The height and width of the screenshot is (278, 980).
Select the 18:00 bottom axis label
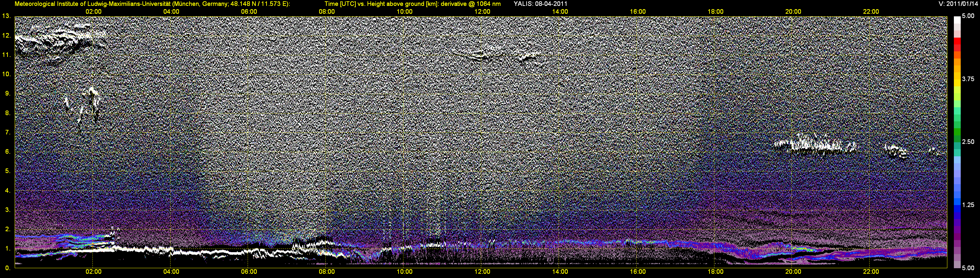point(716,271)
